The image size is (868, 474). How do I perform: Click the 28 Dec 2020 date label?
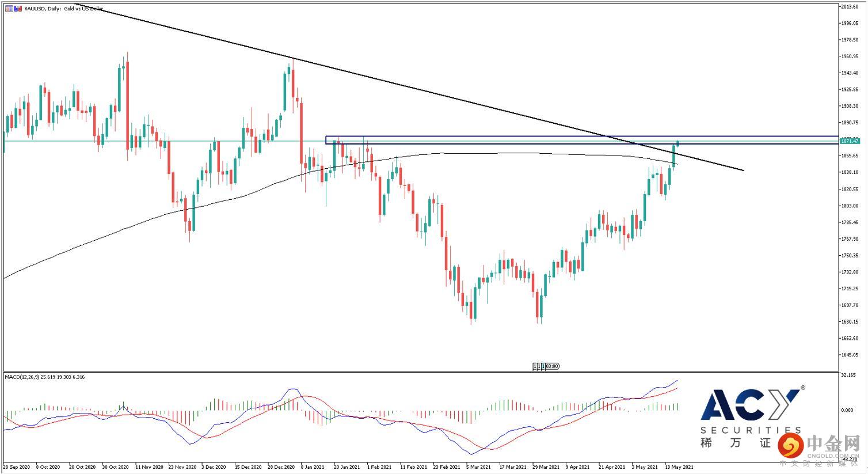[281, 467]
